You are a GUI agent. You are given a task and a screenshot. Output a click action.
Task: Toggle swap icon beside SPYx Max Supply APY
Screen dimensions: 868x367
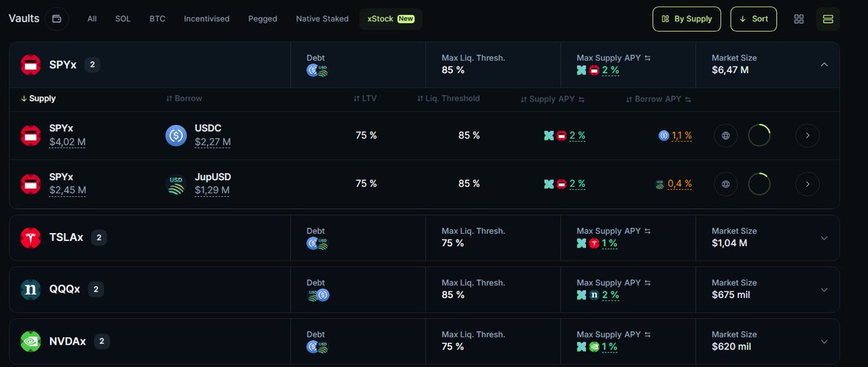pos(648,58)
